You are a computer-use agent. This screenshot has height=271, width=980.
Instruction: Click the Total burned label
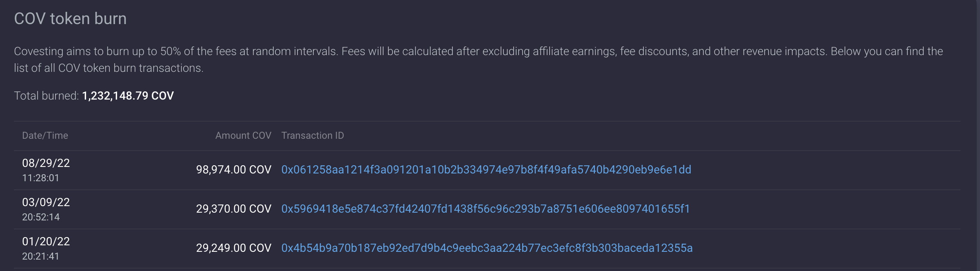pyautogui.click(x=46, y=96)
